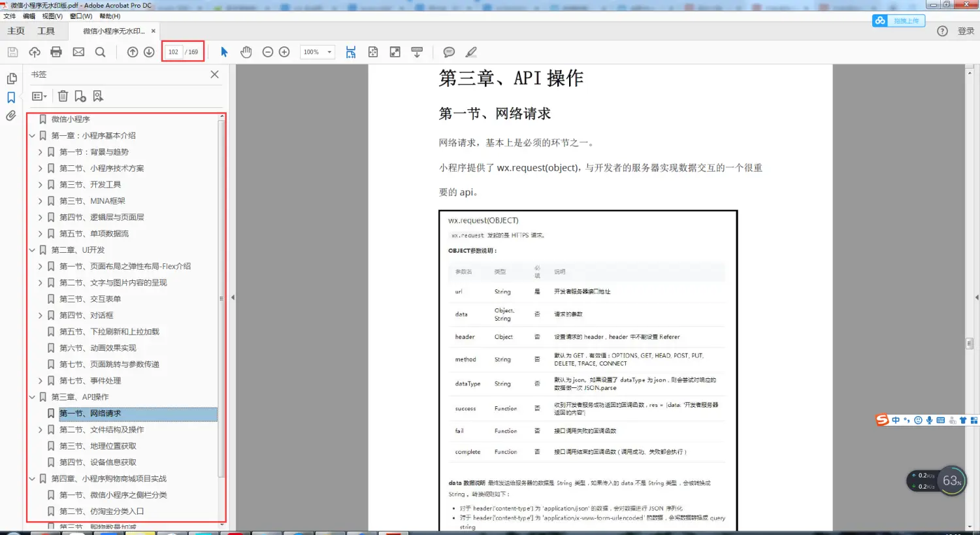This screenshot has height=535, width=980.
Task: Open bookmark 第一节、微信小程序之侧栏分类
Action: 113,495
